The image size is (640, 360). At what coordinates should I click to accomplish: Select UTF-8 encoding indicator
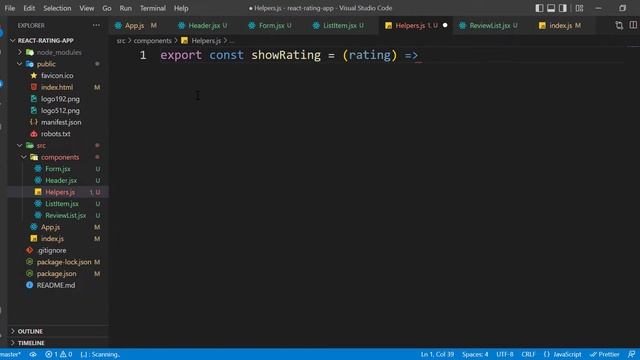tap(504, 354)
